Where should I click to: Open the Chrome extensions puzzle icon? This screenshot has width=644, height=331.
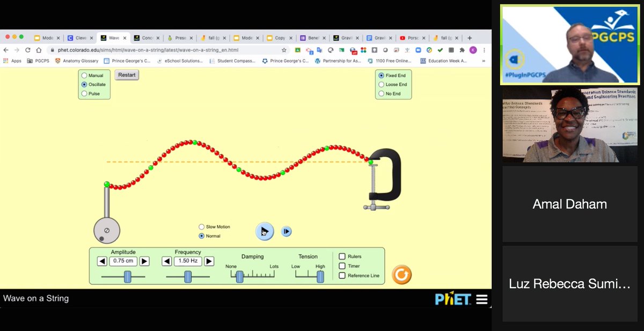coord(462,50)
